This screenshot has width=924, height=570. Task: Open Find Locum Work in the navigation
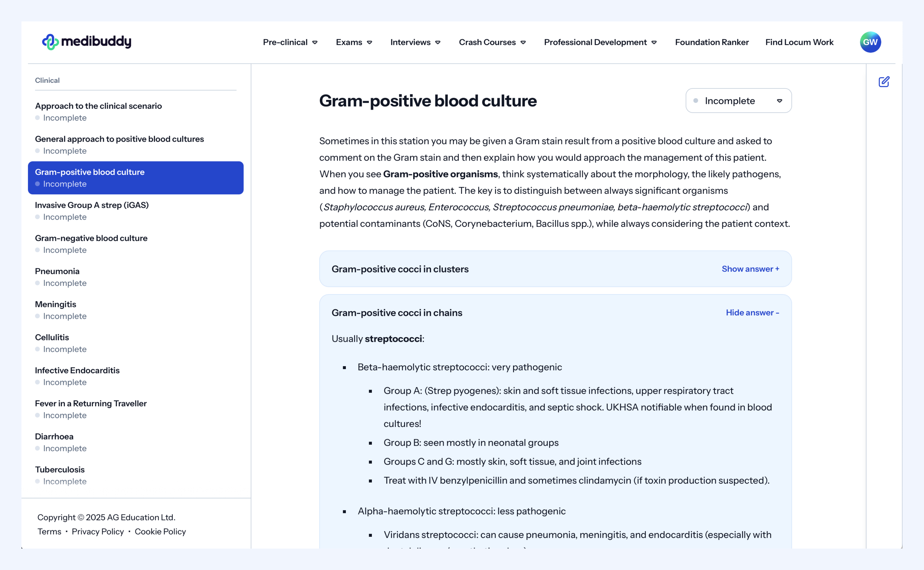(799, 42)
